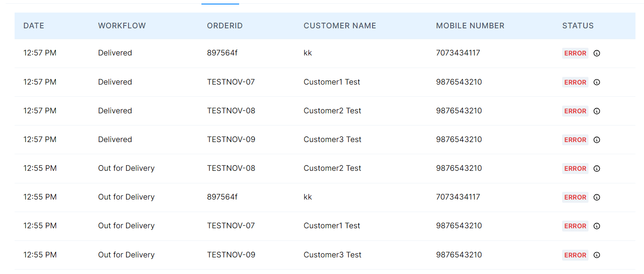Screen dimensions: 644x274
Task: Click mobile number 7073434117 in first row
Action: (458, 53)
